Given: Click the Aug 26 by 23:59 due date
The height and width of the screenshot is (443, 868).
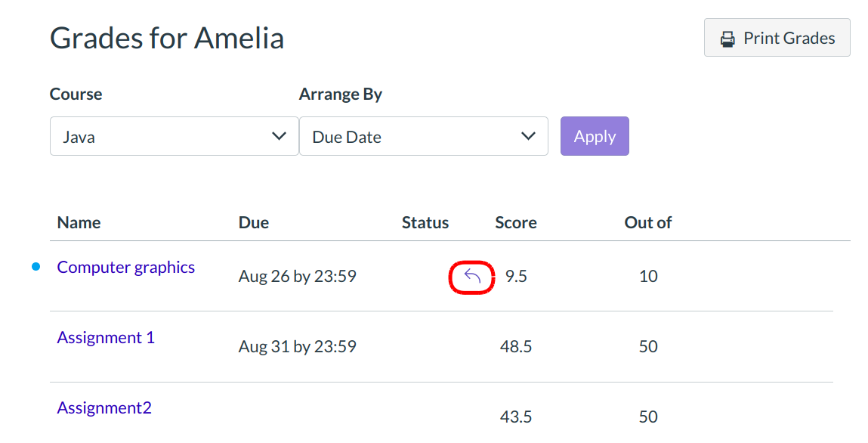Looking at the screenshot, I should coord(298,277).
